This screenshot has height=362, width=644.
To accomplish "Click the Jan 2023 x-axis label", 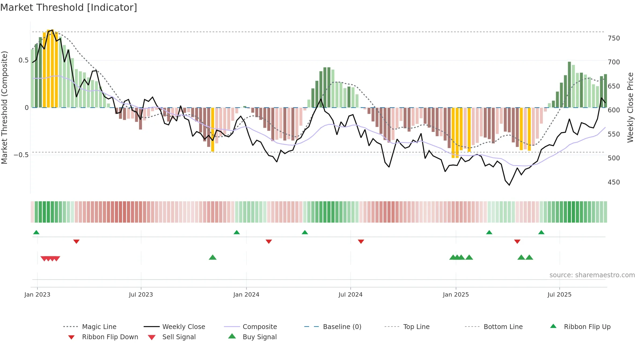I will (x=37, y=294).
